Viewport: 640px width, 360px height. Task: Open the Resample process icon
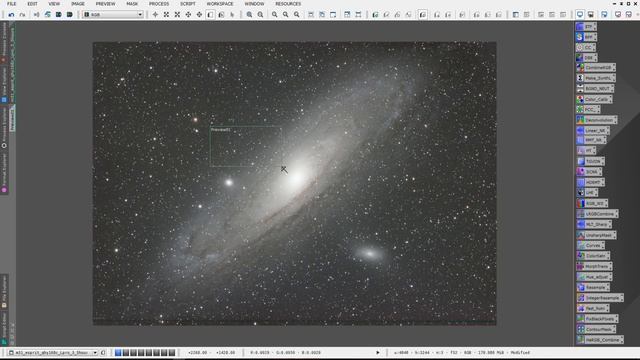pos(593,287)
